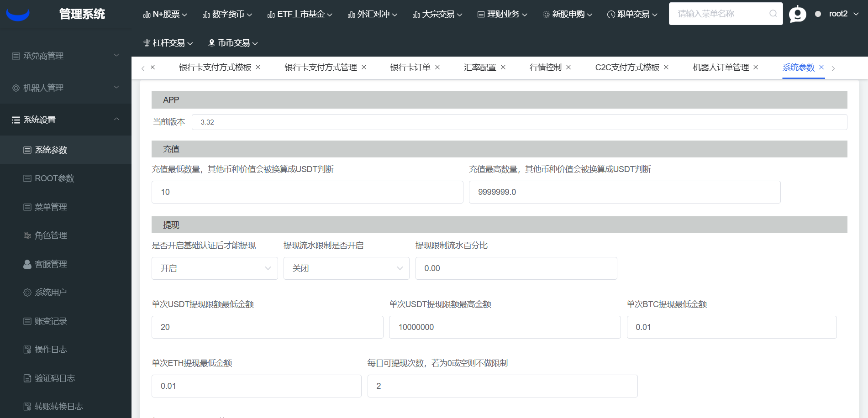
Task: Expand the 承兑商管理 sidebar group
Action: pos(65,56)
